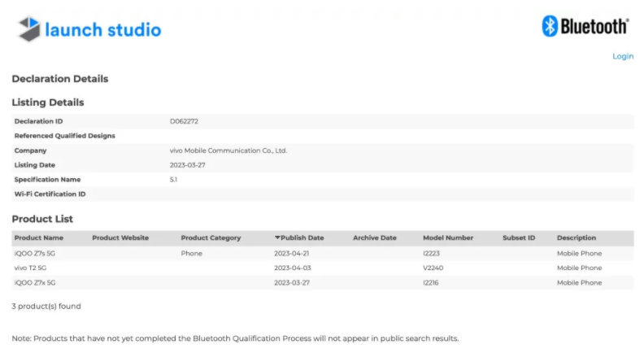Click the Referenced Qualified Designs label
The height and width of the screenshot is (353, 644).
[64, 136]
